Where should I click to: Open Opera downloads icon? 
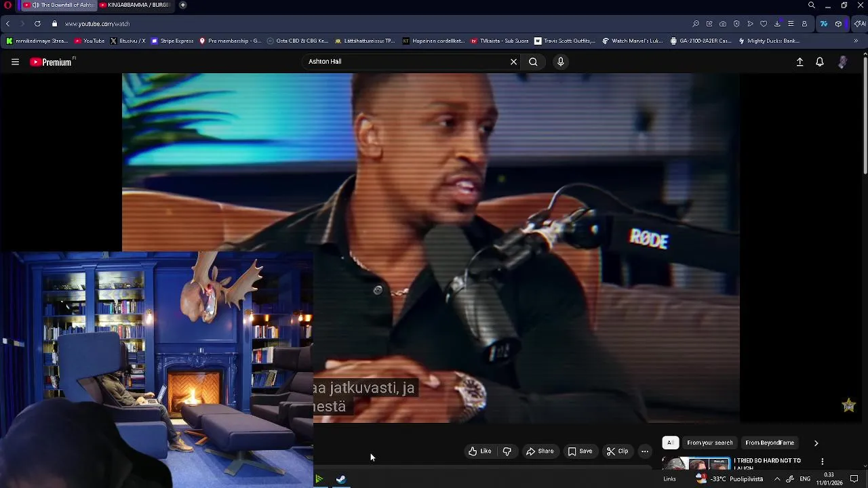pyautogui.click(x=777, y=24)
